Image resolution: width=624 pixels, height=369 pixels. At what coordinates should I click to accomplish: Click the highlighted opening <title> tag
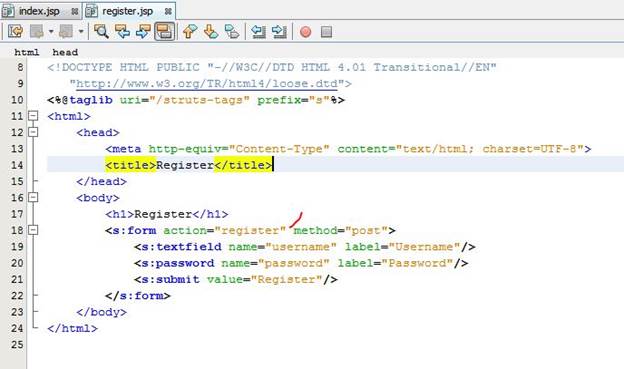tap(131, 165)
